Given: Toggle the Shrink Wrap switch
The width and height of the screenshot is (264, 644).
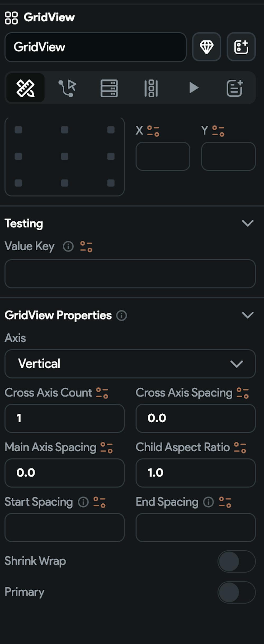Looking at the screenshot, I should point(236,561).
